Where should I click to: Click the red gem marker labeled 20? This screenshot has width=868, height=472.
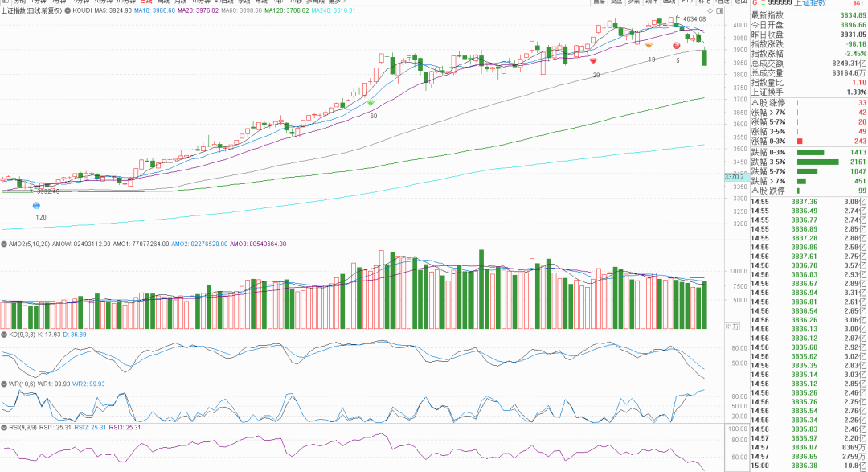(x=593, y=61)
